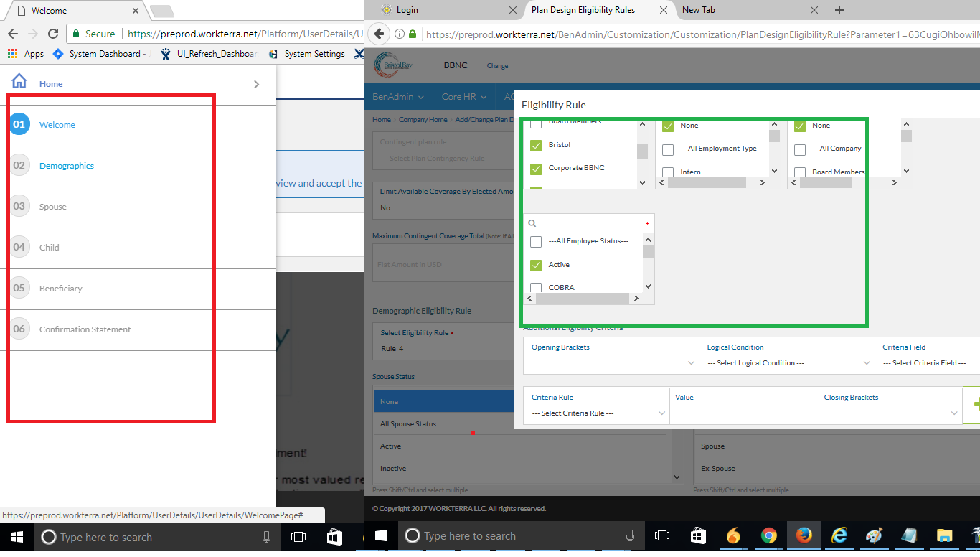
Task: Click the Apps grid icon on the bookmarks bar
Action: coord(11,53)
